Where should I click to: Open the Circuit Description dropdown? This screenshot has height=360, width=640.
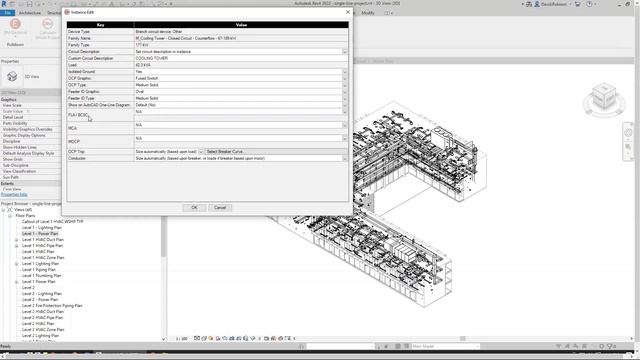click(345, 52)
